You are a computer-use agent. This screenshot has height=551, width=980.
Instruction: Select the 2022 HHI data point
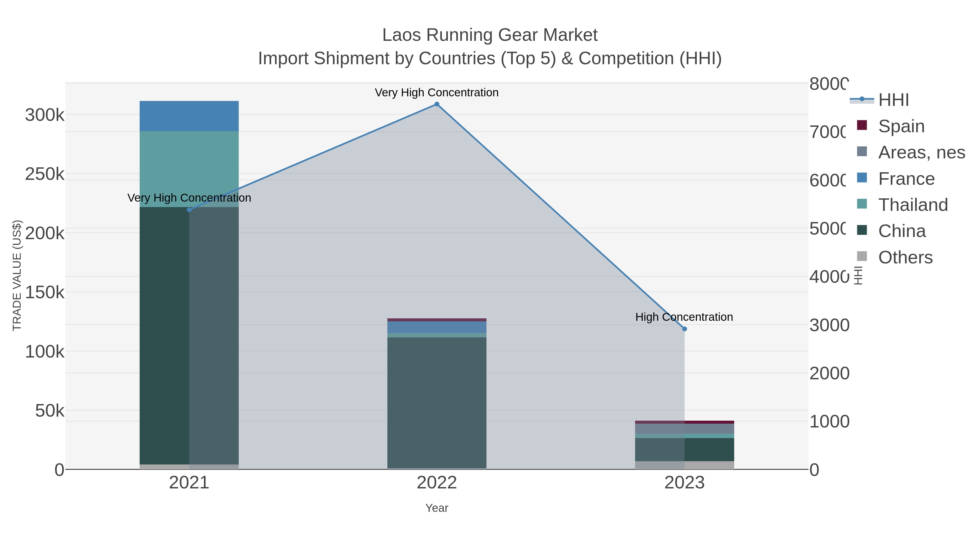click(437, 104)
